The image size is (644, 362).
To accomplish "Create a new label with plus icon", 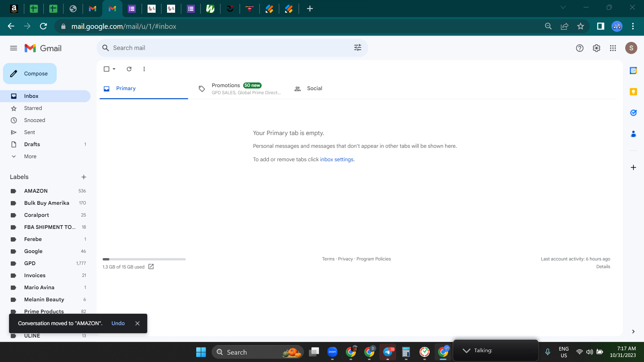I will (84, 177).
